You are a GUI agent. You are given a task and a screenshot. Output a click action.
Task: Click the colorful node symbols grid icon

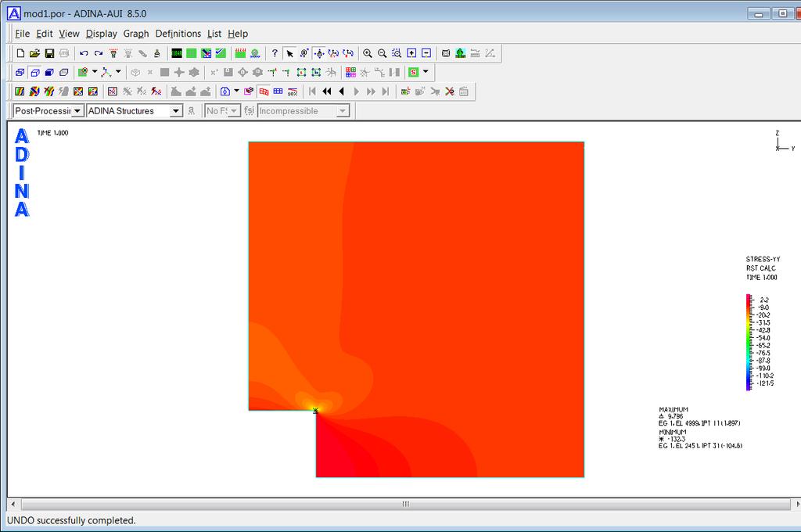[350, 72]
